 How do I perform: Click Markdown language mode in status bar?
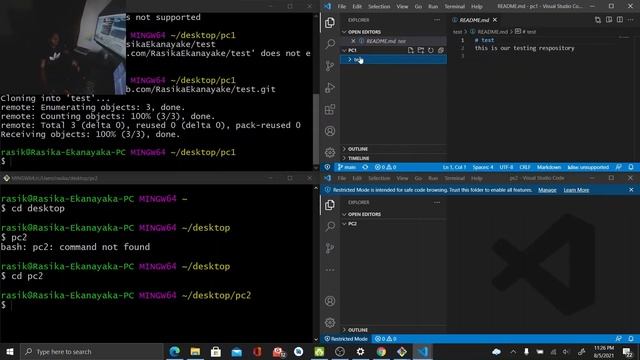(549, 167)
